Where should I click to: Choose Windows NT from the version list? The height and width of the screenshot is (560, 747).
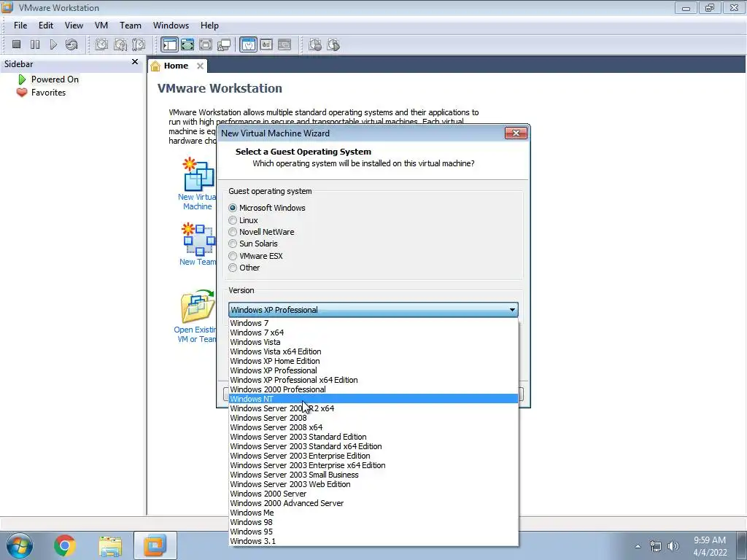click(x=373, y=399)
